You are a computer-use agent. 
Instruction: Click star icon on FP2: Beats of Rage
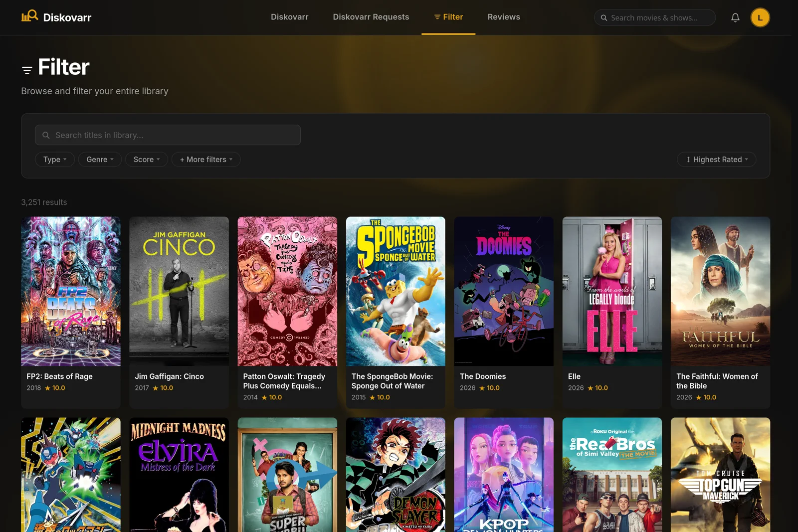(48, 388)
